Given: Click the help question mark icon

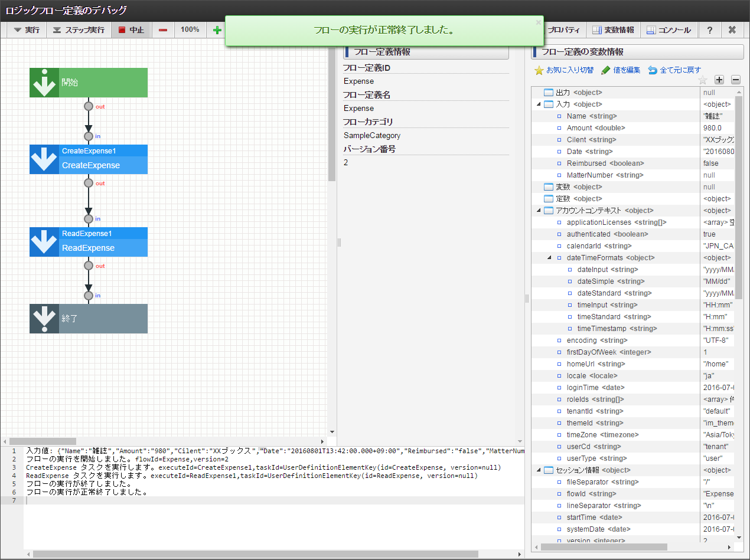Looking at the screenshot, I should point(710,30).
